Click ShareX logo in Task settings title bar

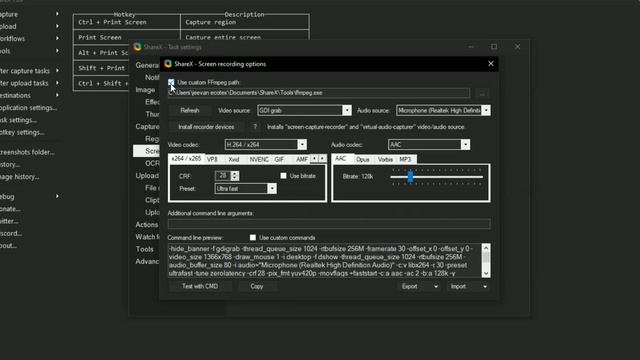click(137, 47)
